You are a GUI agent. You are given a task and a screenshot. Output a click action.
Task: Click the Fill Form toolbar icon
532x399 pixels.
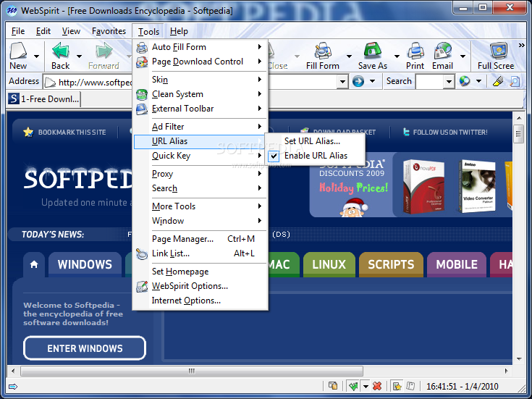pyautogui.click(x=323, y=51)
